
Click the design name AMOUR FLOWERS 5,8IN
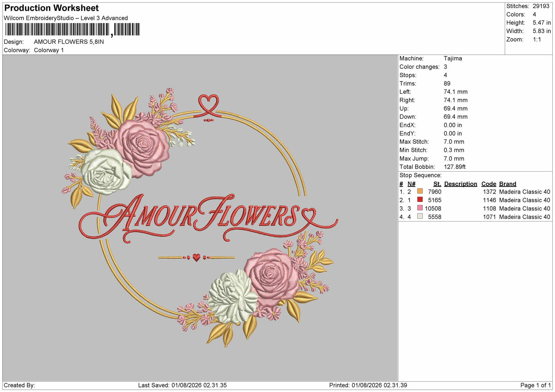[69, 42]
